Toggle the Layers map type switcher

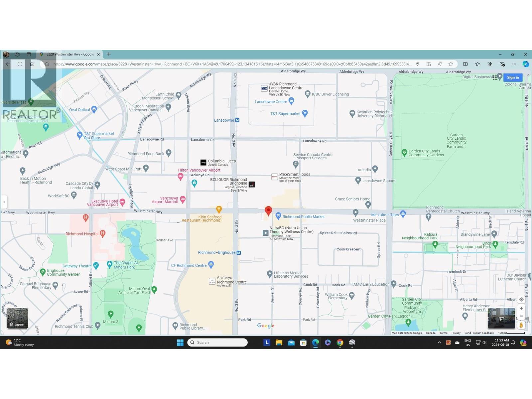[x=18, y=318]
